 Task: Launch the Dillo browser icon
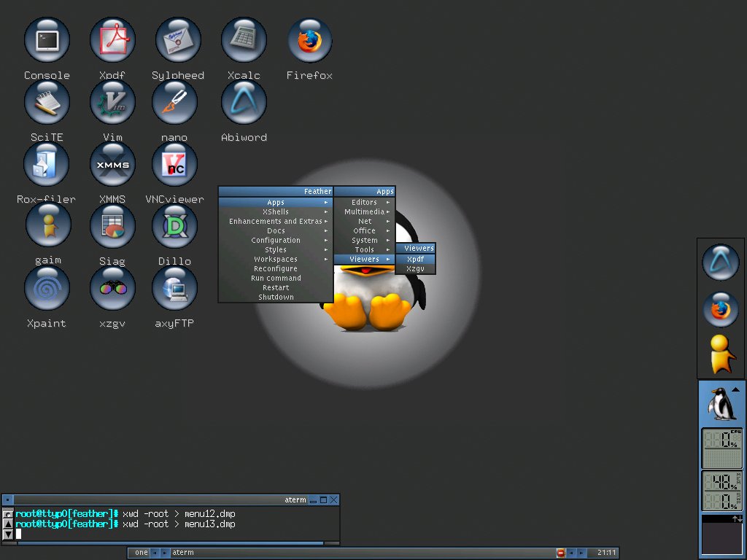(174, 226)
